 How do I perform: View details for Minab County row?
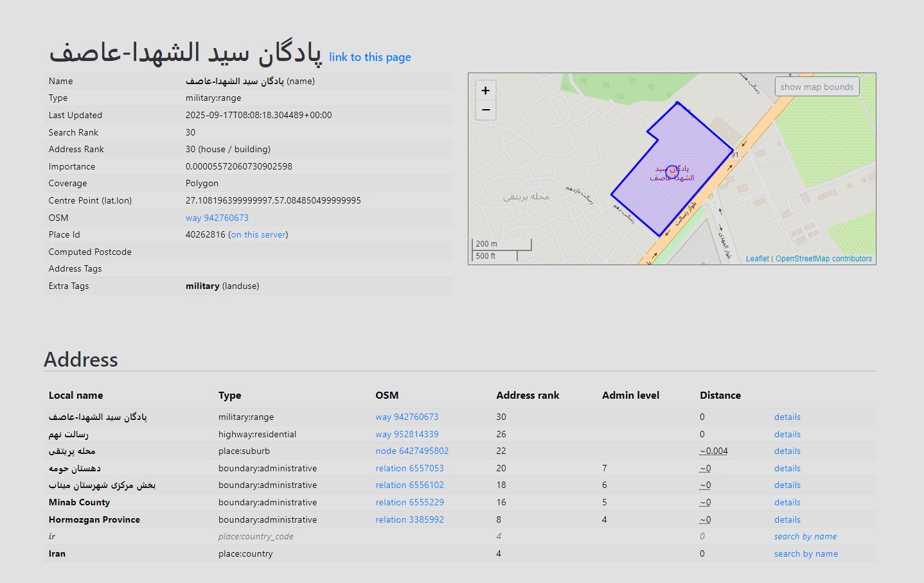pyautogui.click(x=787, y=502)
